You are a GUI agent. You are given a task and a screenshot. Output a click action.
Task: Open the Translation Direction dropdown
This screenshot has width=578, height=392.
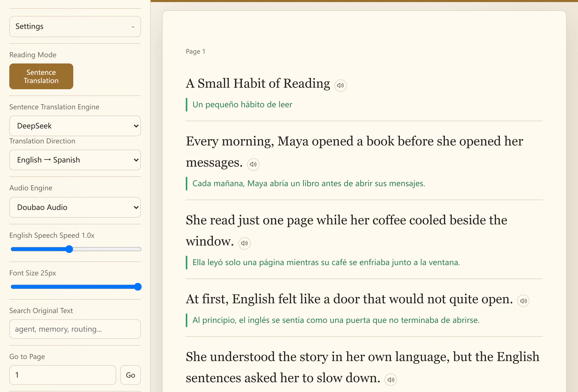[x=75, y=160]
